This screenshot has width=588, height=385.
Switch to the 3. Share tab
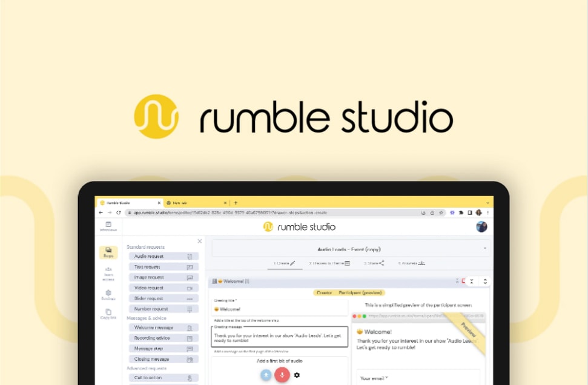pos(374,263)
